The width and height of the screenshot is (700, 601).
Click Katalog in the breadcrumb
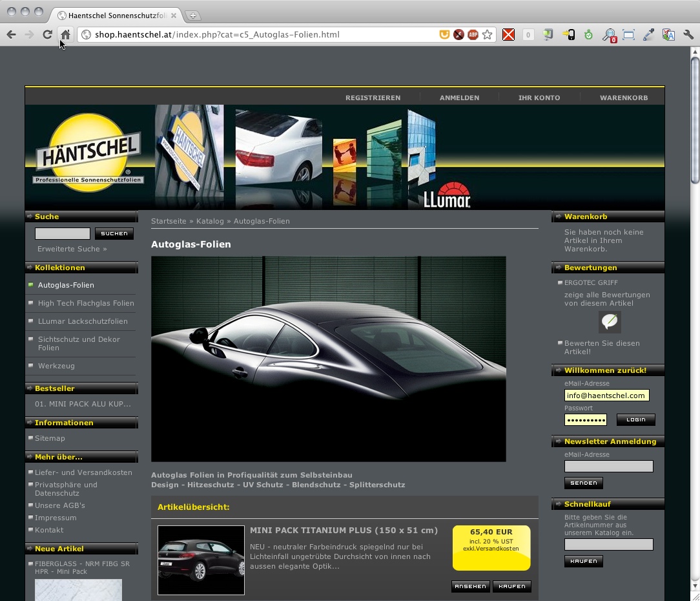(x=210, y=221)
